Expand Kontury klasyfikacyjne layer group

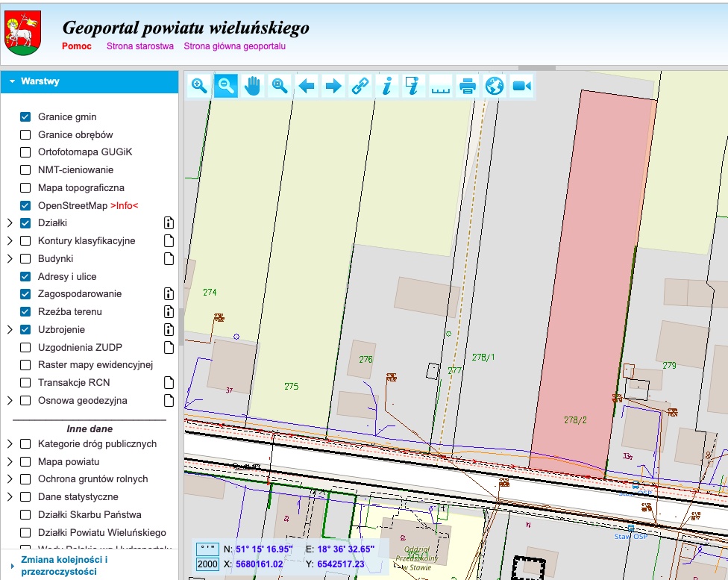(x=10, y=241)
